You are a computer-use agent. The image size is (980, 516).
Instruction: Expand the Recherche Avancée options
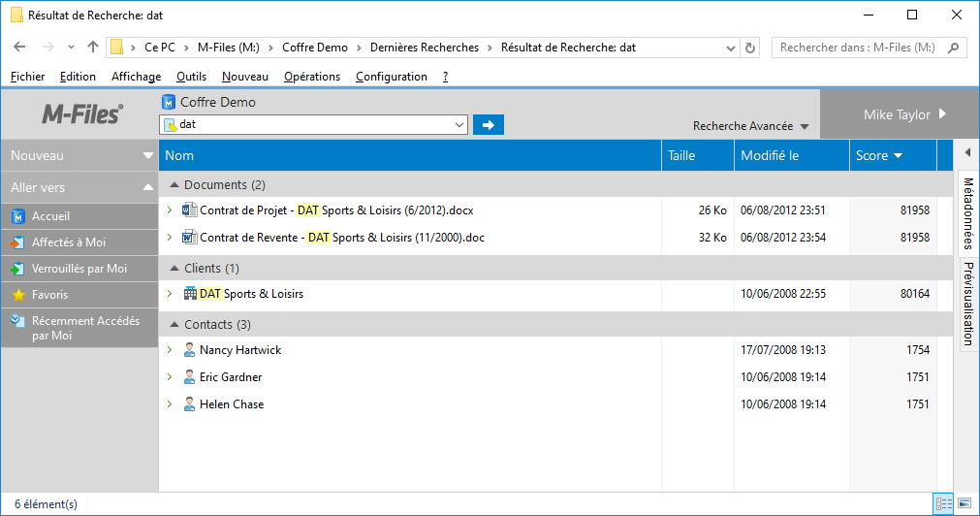click(750, 126)
